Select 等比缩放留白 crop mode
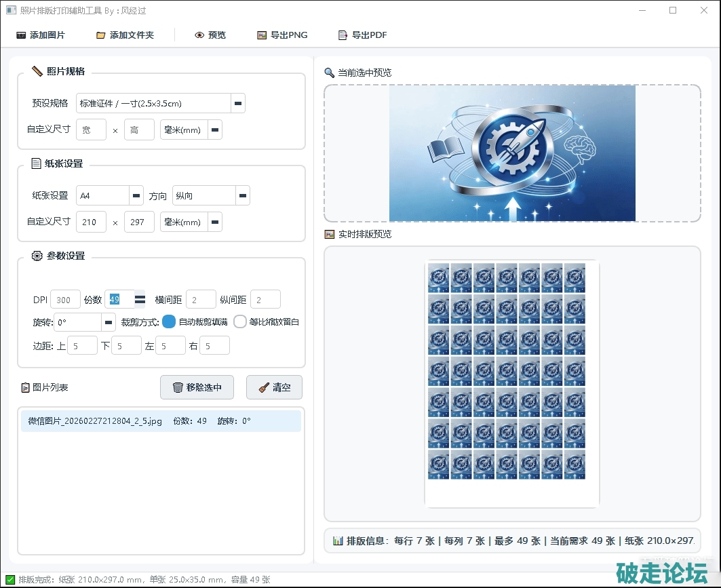This screenshot has width=721, height=588. click(x=240, y=321)
